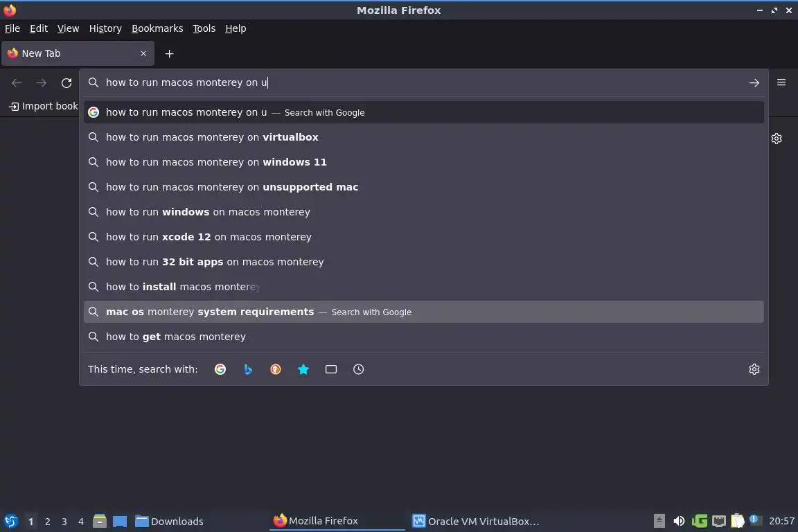
Task: Choose suggestion ending in 'windows 11'
Action: [x=423, y=162]
